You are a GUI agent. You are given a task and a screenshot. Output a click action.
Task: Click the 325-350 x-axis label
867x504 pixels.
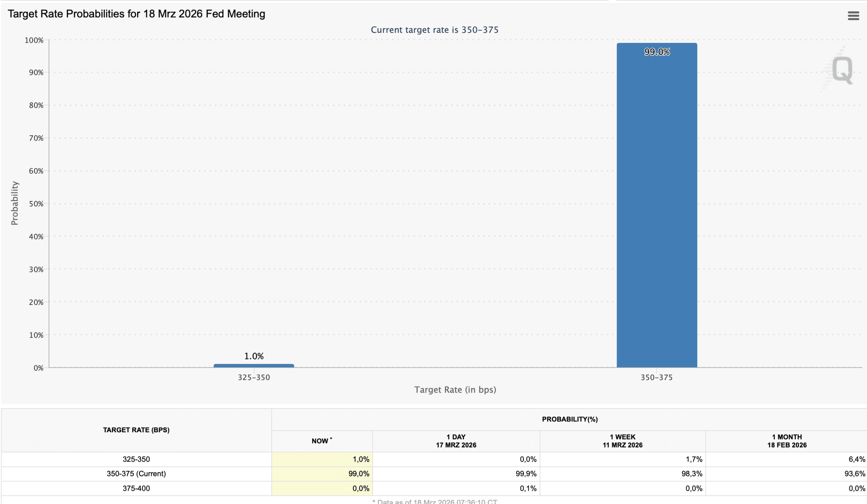point(254,377)
